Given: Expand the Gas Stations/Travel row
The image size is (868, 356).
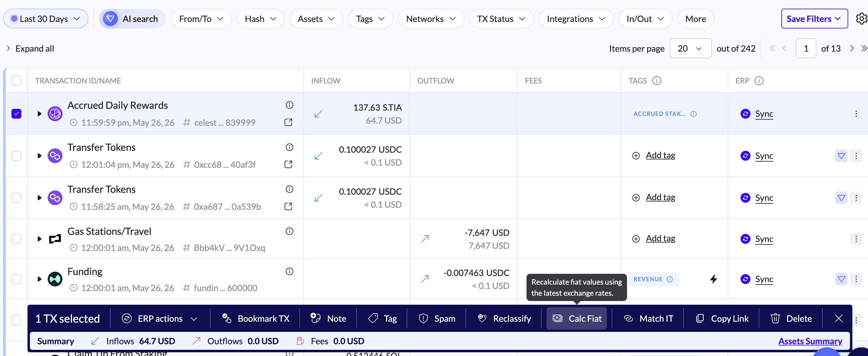Looking at the screenshot, I should click(39, 239).
